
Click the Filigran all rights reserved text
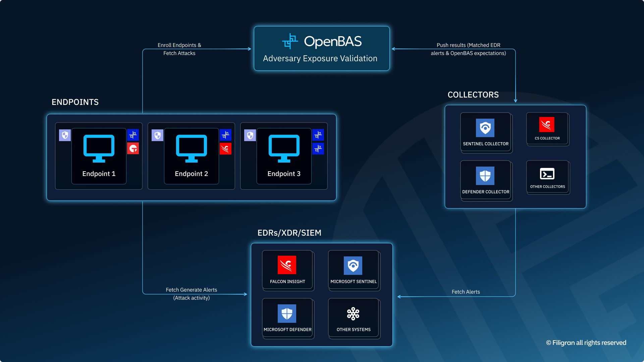586,343
